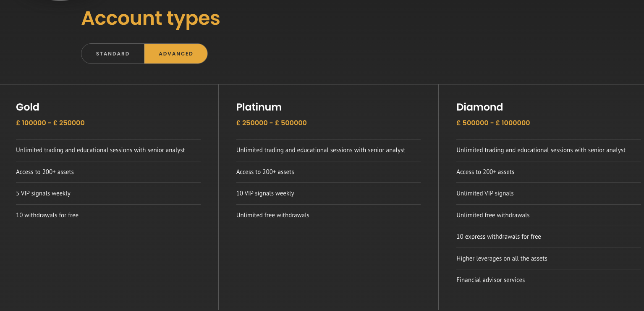Click Diamond's unlimited trading sessions row
644x311 pixels.
tap(549, 150)
